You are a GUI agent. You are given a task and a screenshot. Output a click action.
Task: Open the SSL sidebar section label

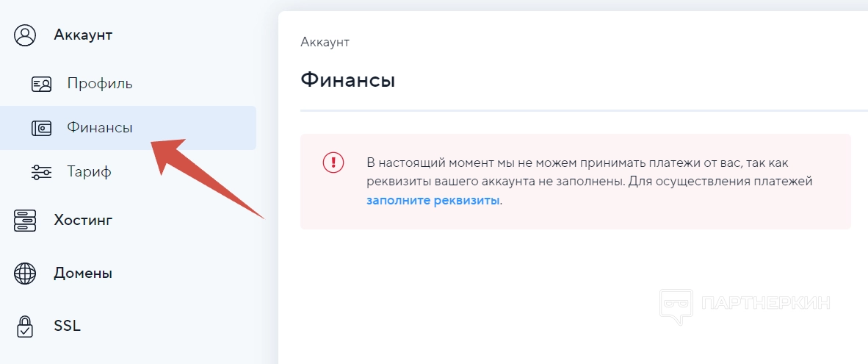pyautogui.click(x=67, y=326)
